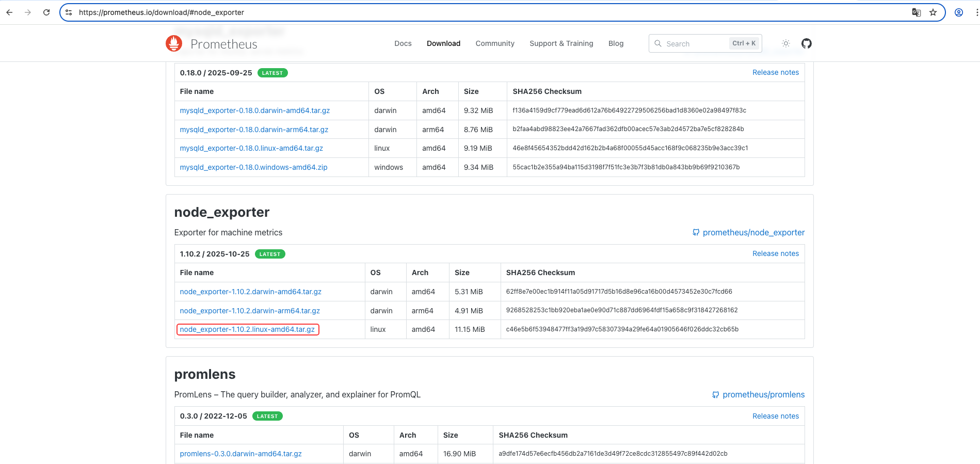This screenshot has width=980, height=464.
Task: Click the translate page icon
Action: tap(917, 12)
